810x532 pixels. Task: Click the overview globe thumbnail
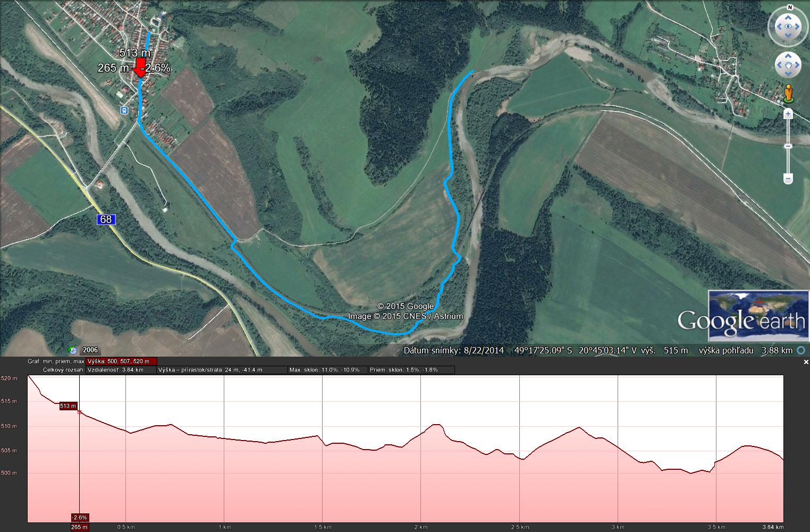tap(758, 316)
